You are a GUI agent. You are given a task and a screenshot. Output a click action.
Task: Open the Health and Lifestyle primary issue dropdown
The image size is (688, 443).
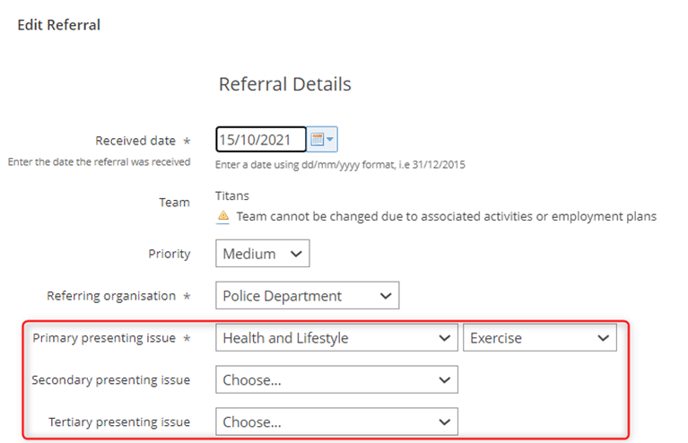coord(337,338)
